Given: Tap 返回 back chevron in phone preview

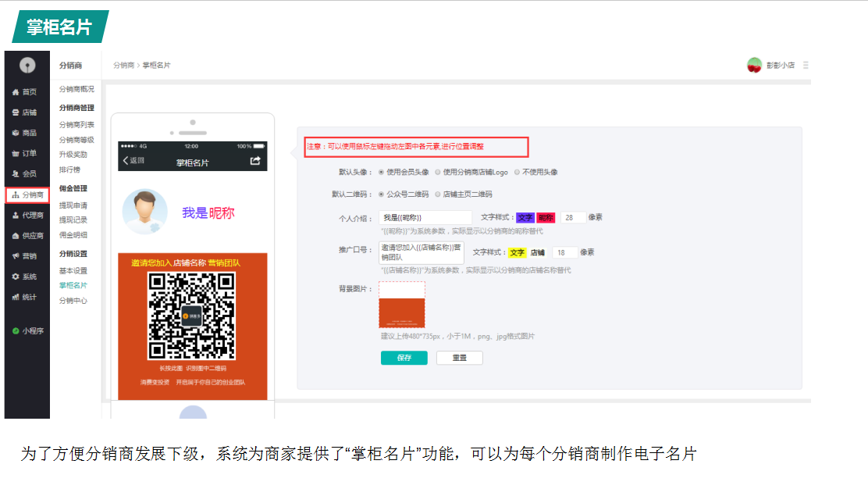Looking at the screenshot, I should coord(126,161).
